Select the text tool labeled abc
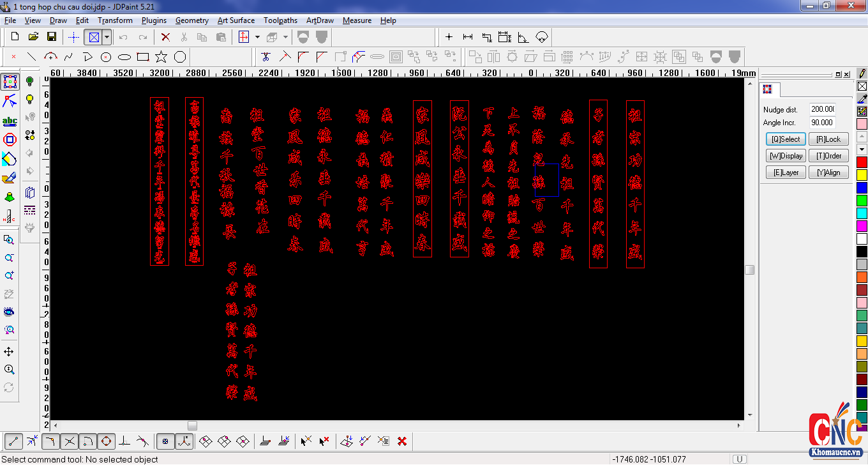Viewport: 868px width, 465px height. [x=10, y=121]
